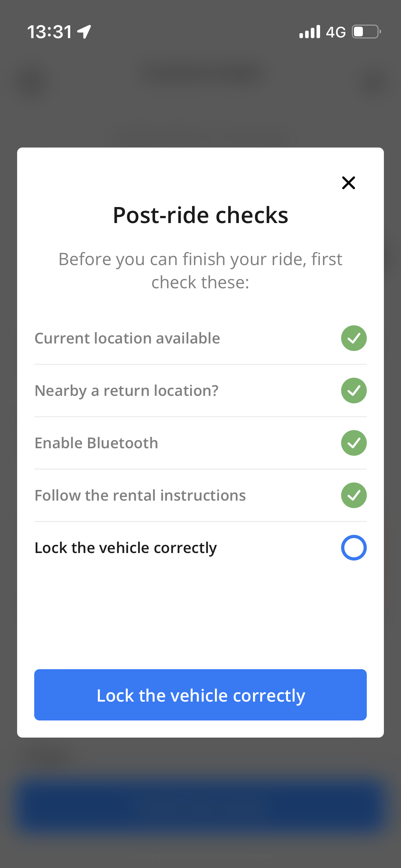The image size is (401, 868).
Task: Tap the Enable Bluetooth list label
Action: [96, 443]
